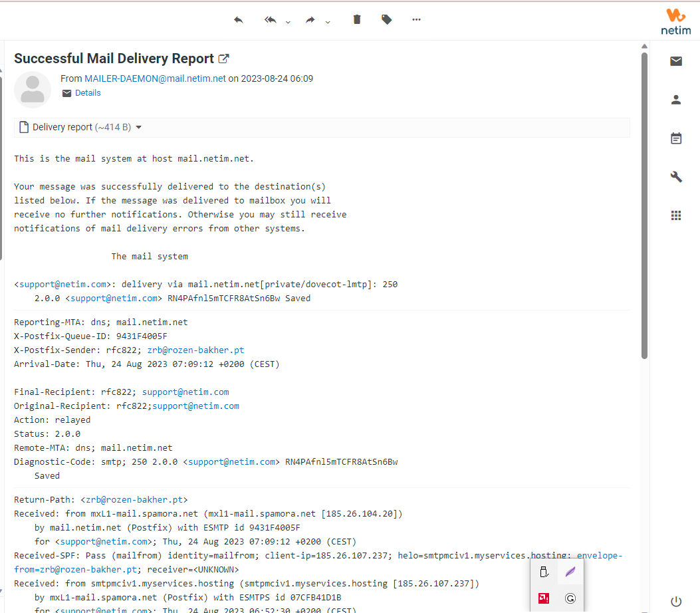This screenshot has width=700, height=613.
Task: Click the Reply all double-arrow icon
Action: 270,20
